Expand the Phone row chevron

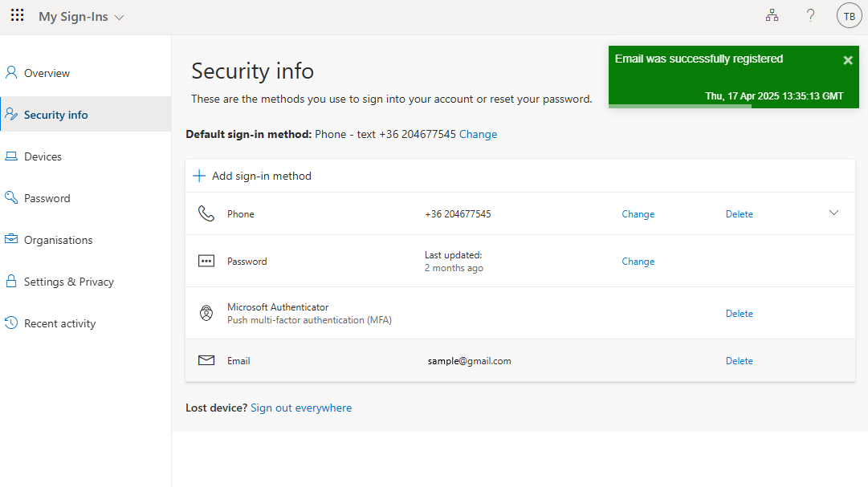(833, 213)
